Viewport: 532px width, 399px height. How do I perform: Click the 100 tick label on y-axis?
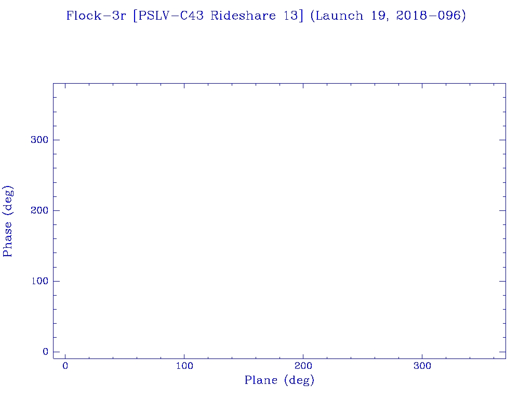(39, 281)
